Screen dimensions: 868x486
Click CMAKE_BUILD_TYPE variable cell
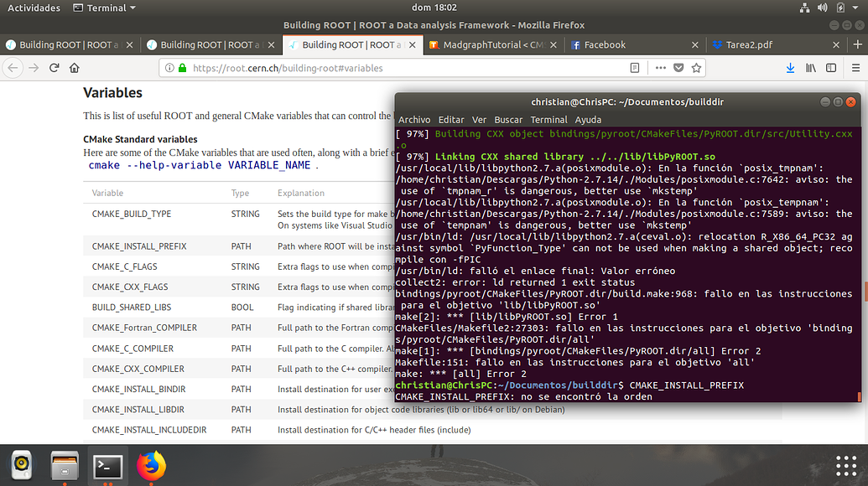click(131, 214)
